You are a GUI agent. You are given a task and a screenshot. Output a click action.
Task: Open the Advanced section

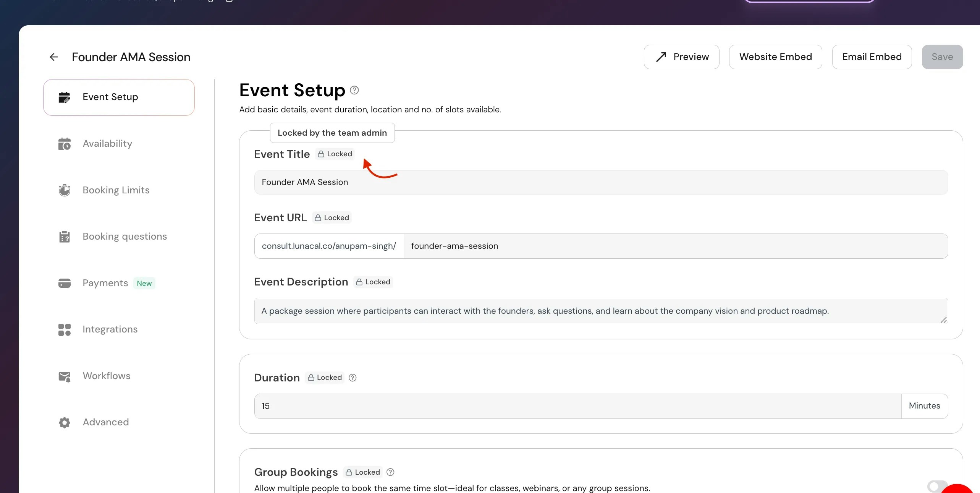pos(105,422)
